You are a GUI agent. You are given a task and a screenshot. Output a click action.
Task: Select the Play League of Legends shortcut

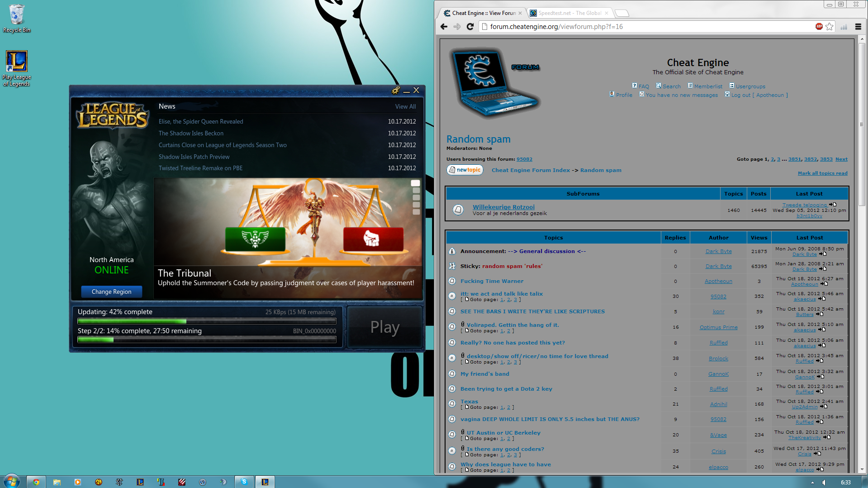(x=17, y=68)
